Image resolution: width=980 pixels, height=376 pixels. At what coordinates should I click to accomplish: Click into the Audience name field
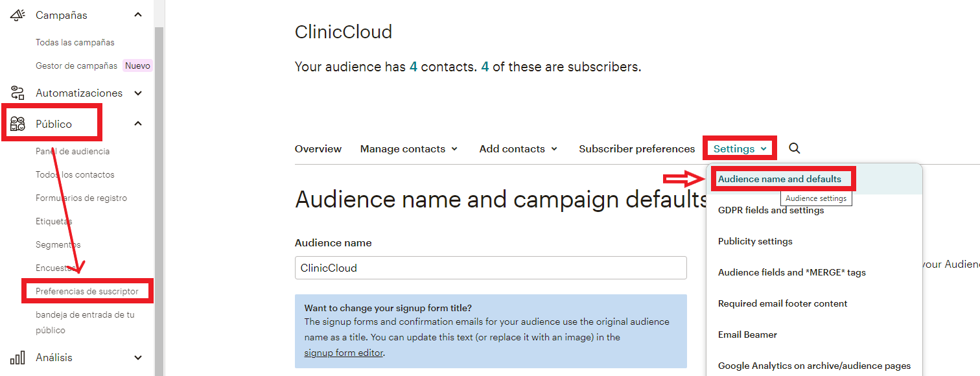coord(491,268)
